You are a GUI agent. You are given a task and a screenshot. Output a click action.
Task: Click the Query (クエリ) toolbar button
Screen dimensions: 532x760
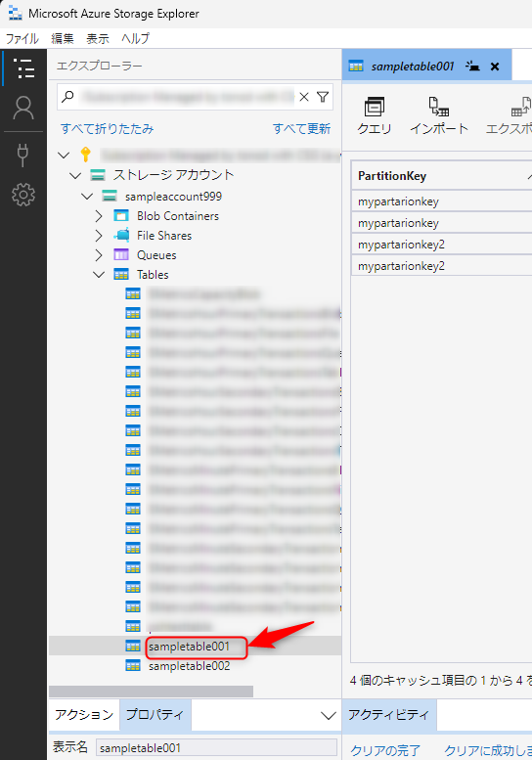[x=374, y=115]
